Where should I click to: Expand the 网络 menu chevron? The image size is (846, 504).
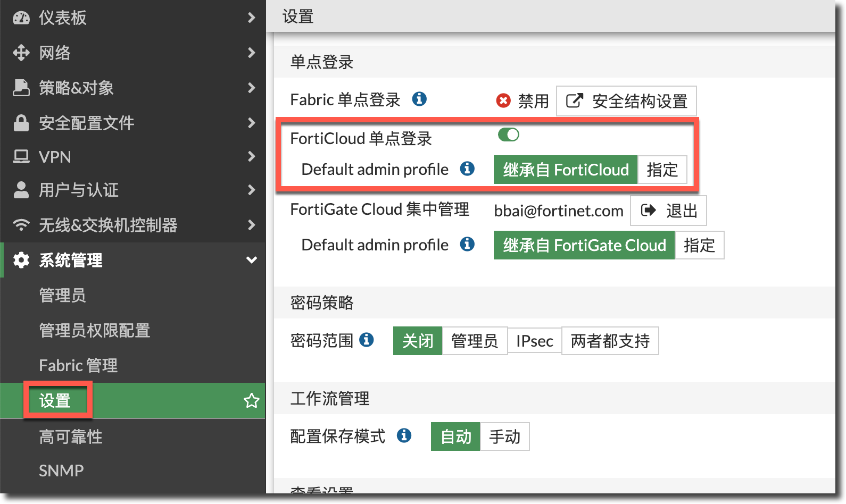pyautogui.click(x=252, y=53)
